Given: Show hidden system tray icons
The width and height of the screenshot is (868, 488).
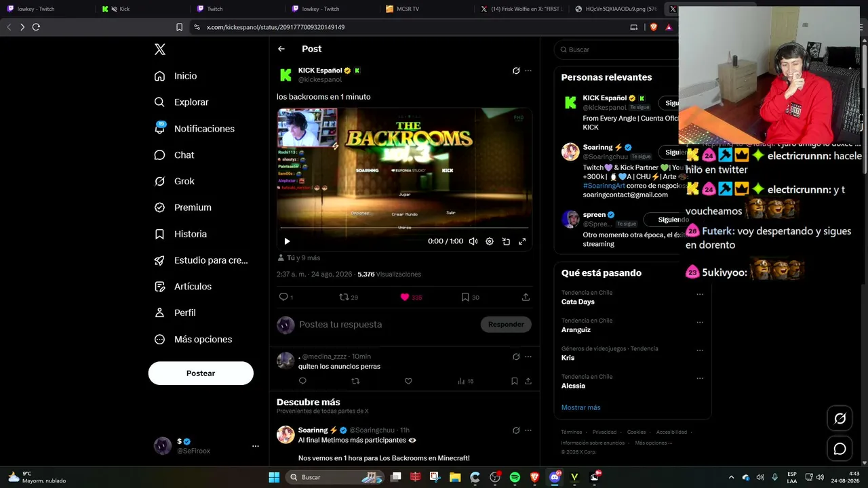Looking at the screenshot, I should (731, 477).
